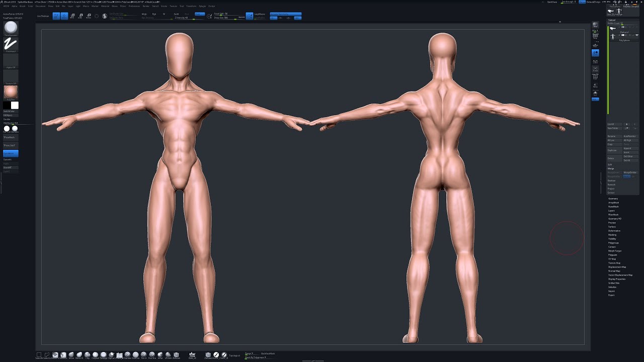Image resolution: width=644 pixels, height=362 pixels.
Task: Expand the Polygroups subpalette
Action: [x=613, y=243]
